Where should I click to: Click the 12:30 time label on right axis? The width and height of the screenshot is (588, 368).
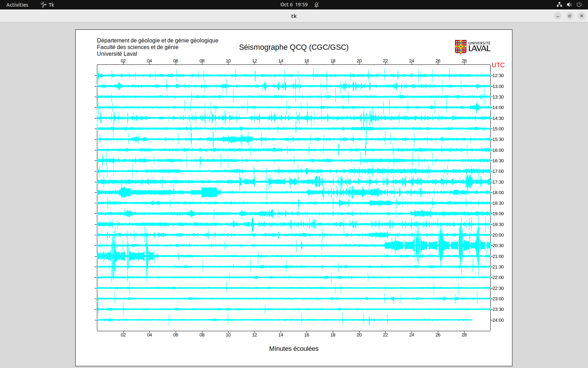(x=498, y=76)
